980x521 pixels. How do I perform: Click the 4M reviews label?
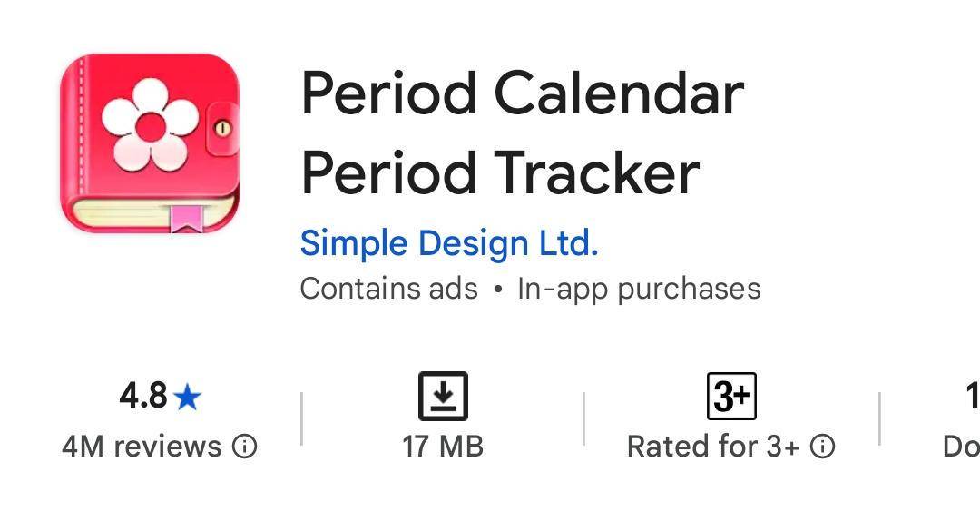click(x=142, y=447)
